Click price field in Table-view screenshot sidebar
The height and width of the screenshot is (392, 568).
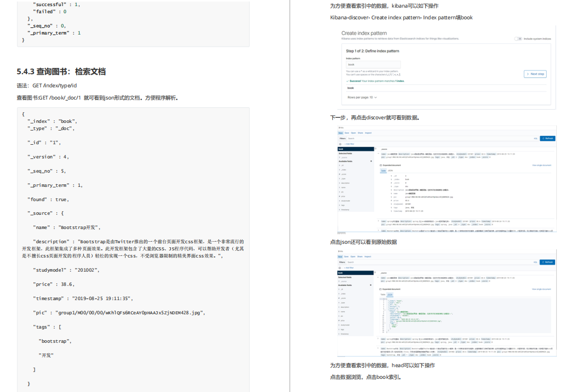tap(343, 196)
